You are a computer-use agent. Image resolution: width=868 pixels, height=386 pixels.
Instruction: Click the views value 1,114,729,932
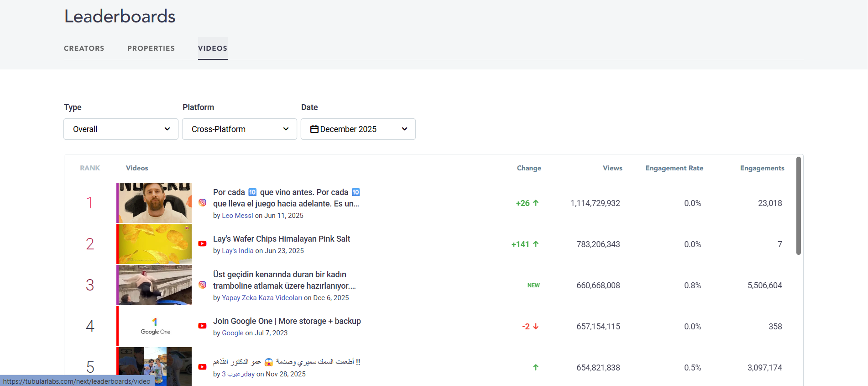pos(595,203)
